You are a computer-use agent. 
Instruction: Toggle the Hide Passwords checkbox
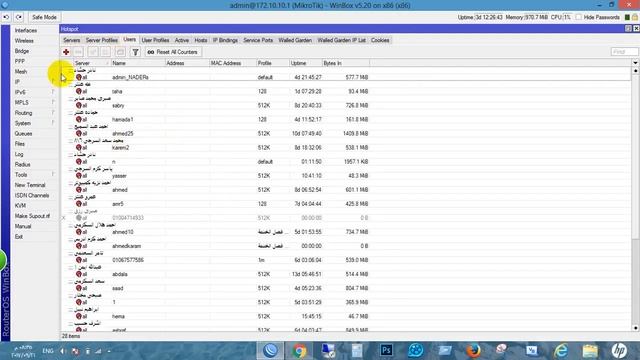579,17
